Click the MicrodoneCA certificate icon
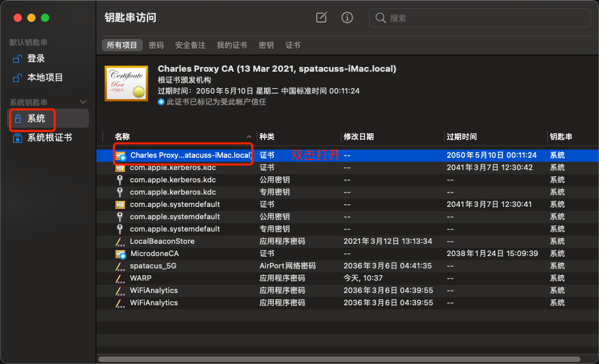Image resolution: width=599 pixels, height=364 pixels. (x=121, y=254)
